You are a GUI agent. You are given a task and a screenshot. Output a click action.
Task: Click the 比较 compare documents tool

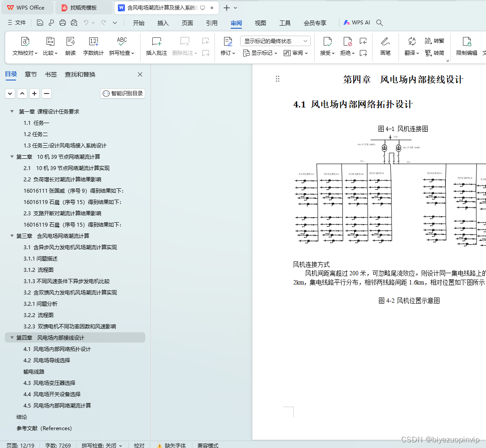pos(50,47)
